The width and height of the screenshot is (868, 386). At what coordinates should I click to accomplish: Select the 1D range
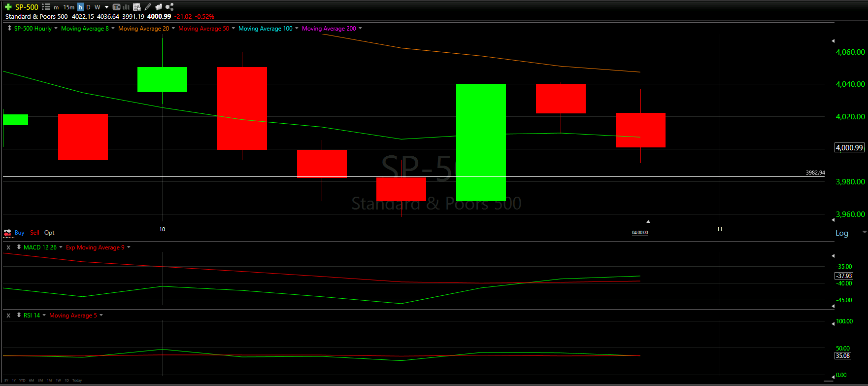pos(67,381)
